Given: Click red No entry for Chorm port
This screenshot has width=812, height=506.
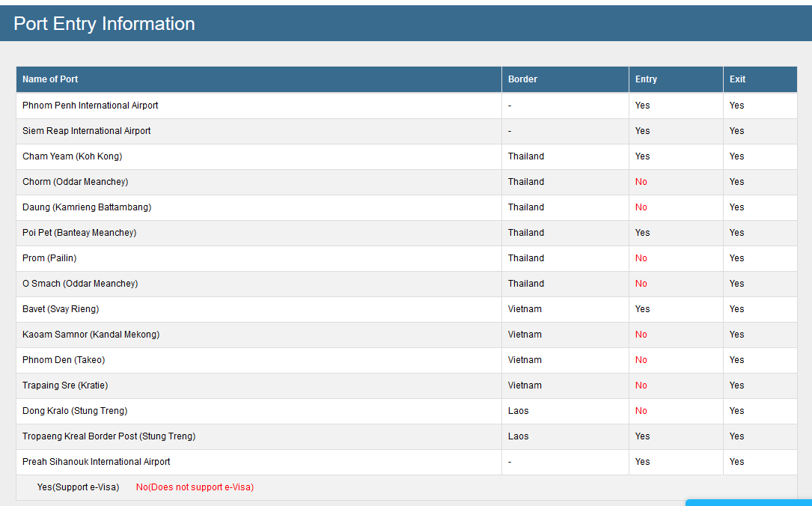Looking at the screenshot, I should pyautogui.click(x=641, y=182).
